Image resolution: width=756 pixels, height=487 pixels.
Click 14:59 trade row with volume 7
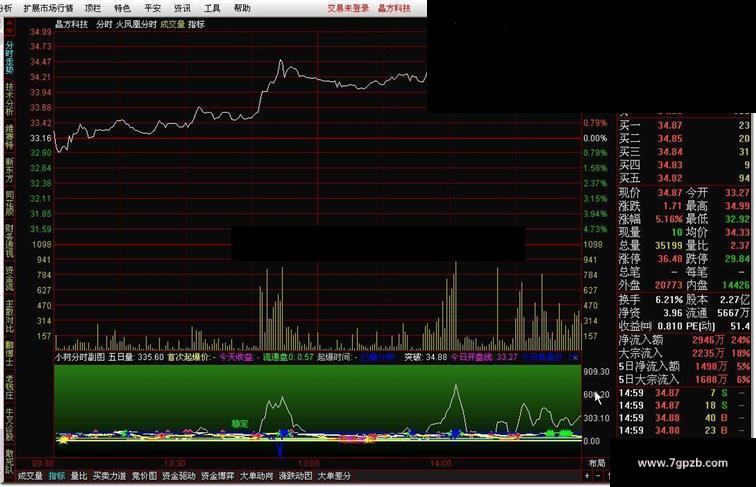click(x=684, y=393)
